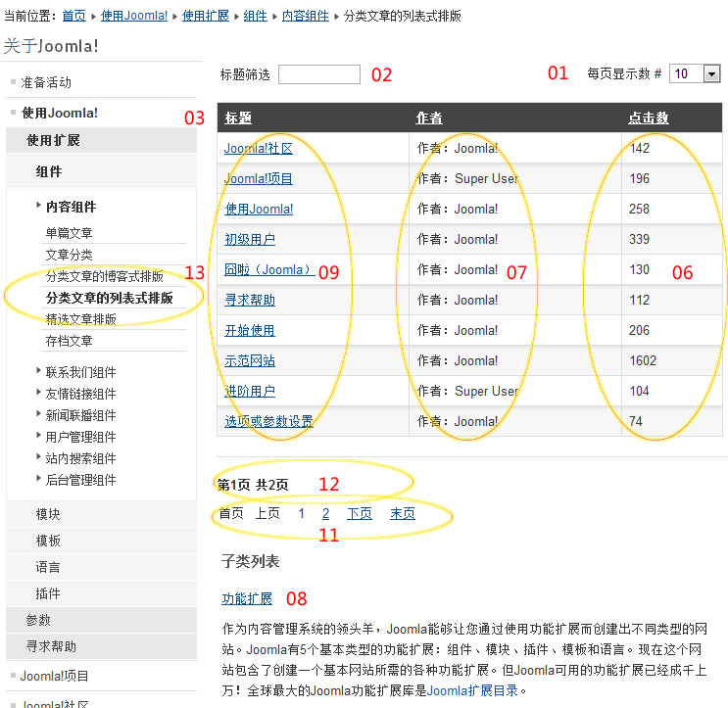Select 准备活动 in the sidebar menu
Image resolution: width=728 pixels, height=708 pixels.
tap(46, 82)
